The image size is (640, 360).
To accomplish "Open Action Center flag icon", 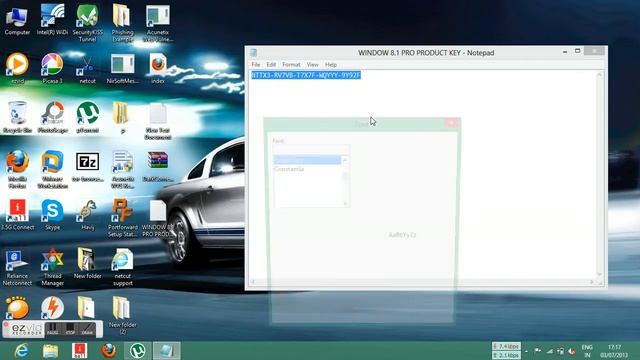I will [538, 351].
